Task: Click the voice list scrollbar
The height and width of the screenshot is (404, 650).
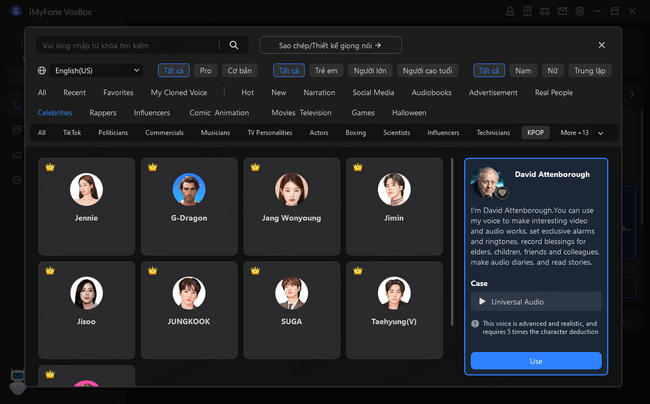Action: point(452,242)
